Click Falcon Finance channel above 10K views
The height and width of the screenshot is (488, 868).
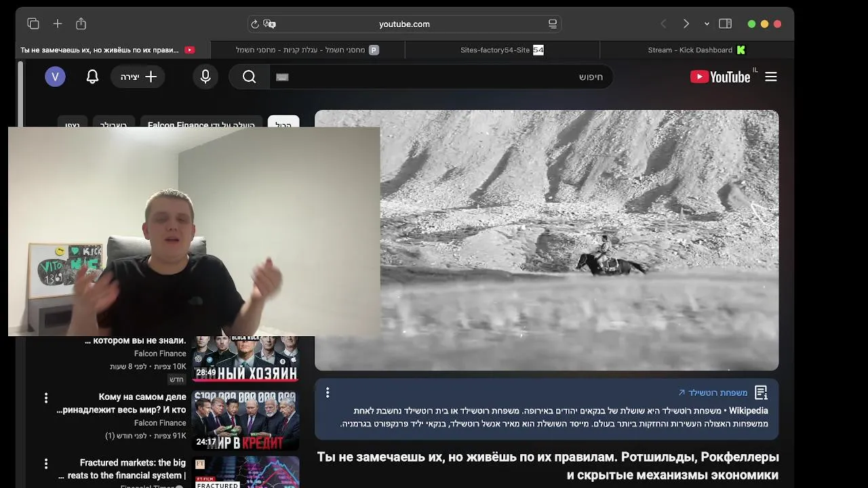click(160, 354)
